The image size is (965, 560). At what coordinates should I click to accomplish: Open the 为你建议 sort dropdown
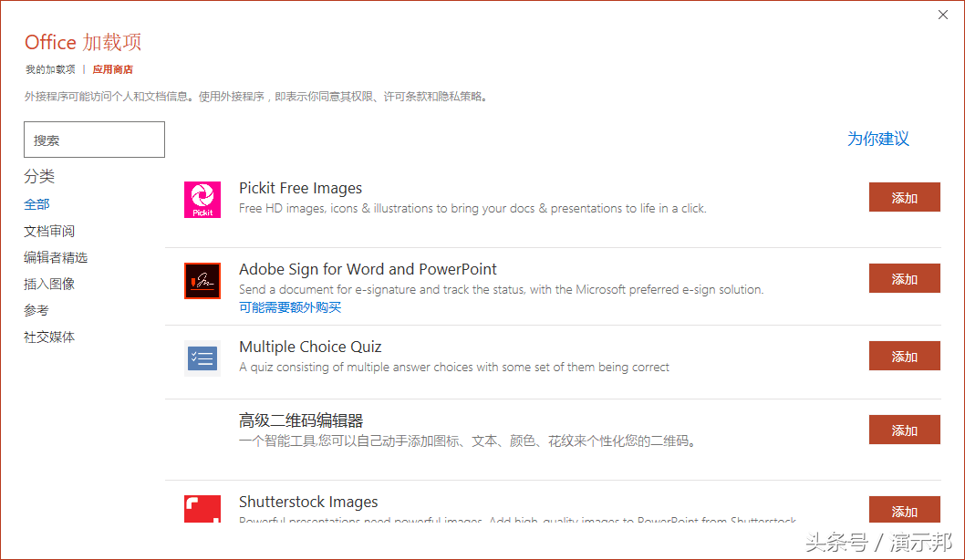(x=878, y=139)
